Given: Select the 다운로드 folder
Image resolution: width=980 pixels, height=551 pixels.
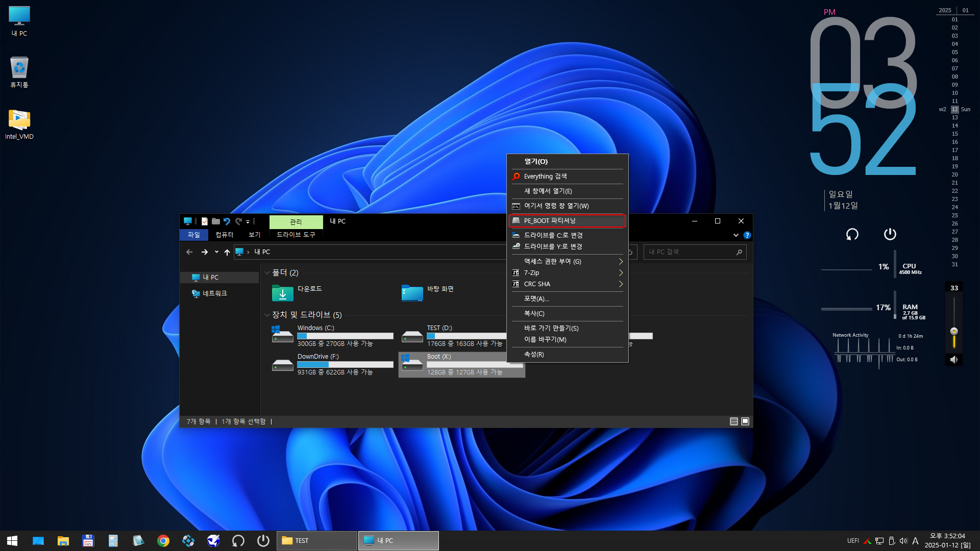Looking at the screenshot, I should (x=298, y=293).
